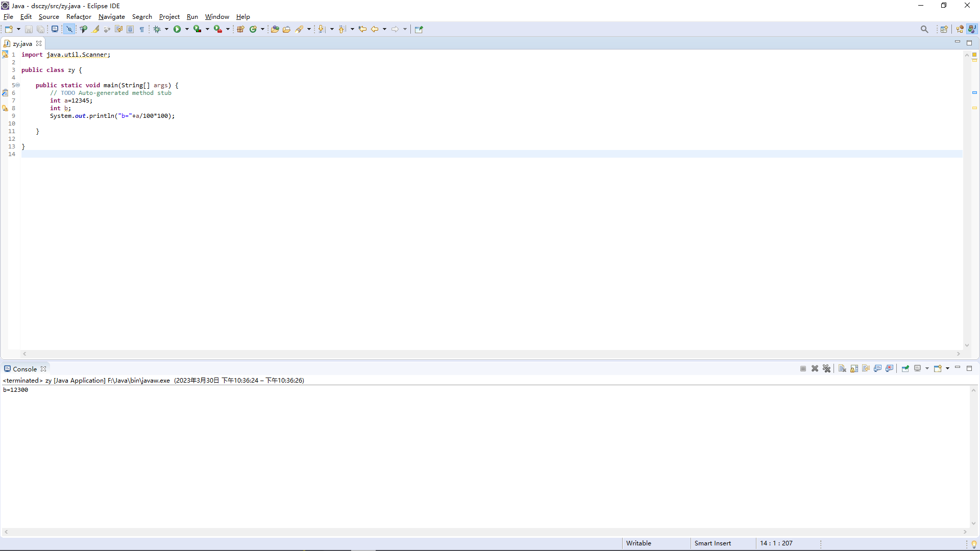Click the green Run button
980x551 pixels.
click(x=177, y=29)
